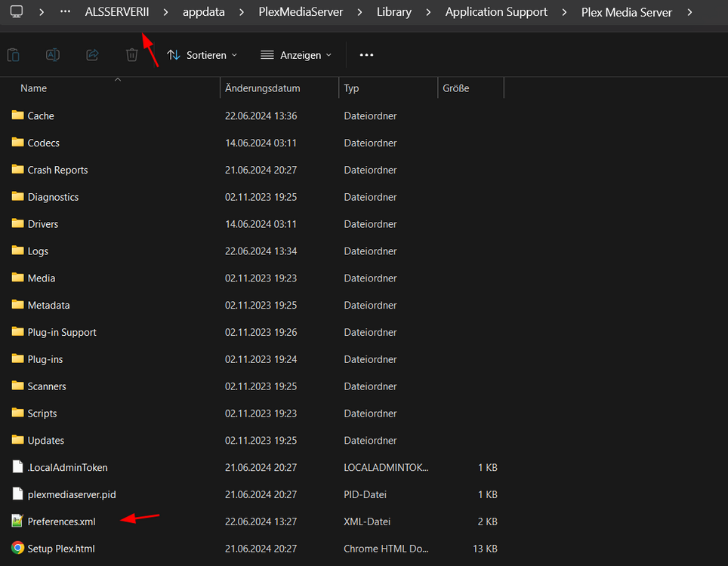Click date 22.06.2024 13:27 of Preferences.xml
The image size is (728, 566).
pos(261,521)
